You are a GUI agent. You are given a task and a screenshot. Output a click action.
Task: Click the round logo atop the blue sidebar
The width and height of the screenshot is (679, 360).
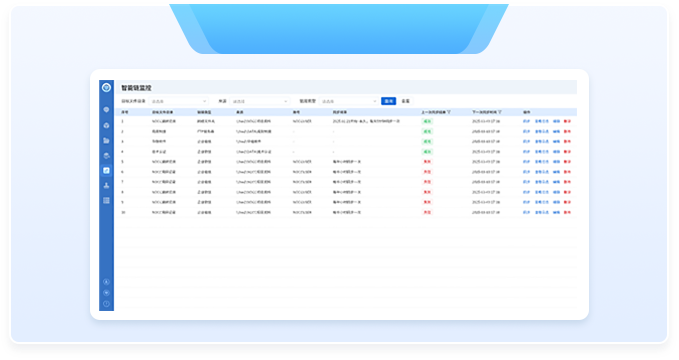[106, 88]
